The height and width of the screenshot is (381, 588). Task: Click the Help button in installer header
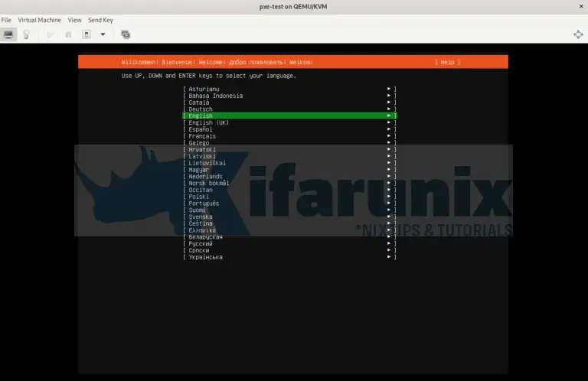pyautogui.click(x=446, y=62)
